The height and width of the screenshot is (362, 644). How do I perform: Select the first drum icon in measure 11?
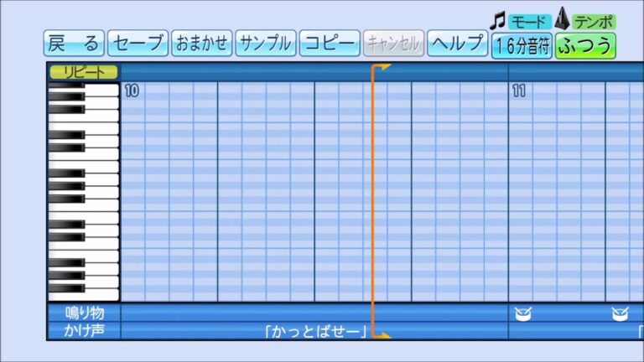(523, 313)
